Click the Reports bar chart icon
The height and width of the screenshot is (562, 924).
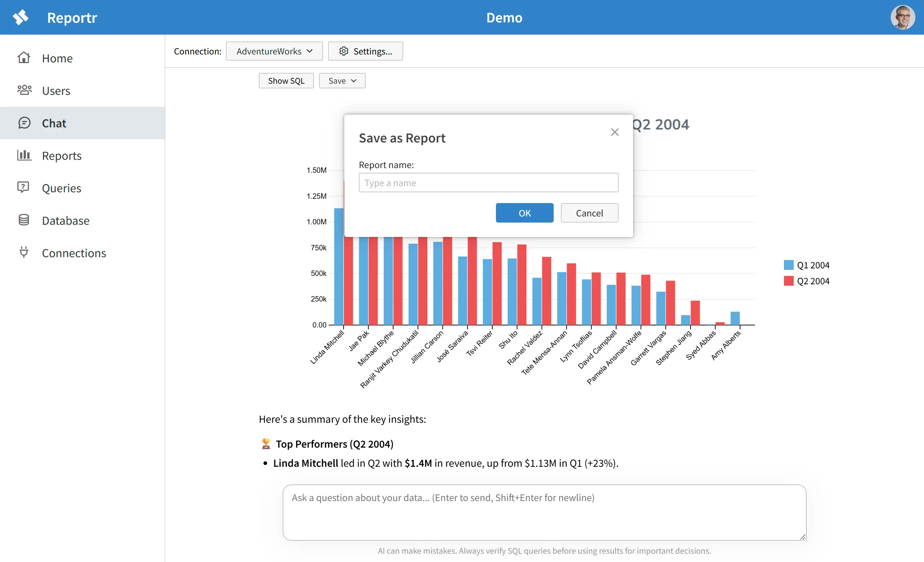coord(25,155)
